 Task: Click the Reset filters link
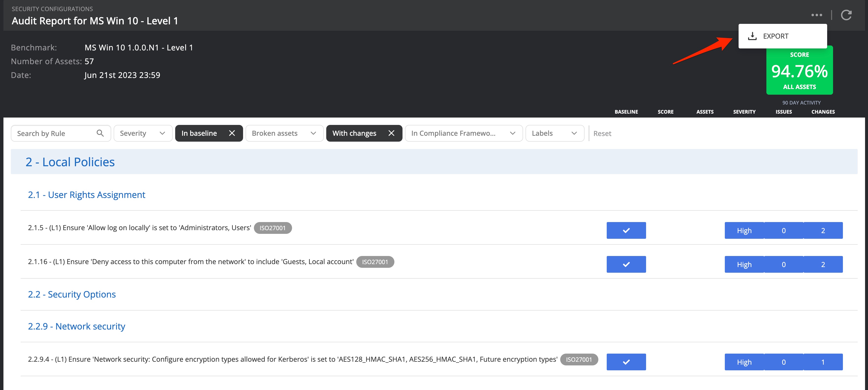[x=602, y=133]
